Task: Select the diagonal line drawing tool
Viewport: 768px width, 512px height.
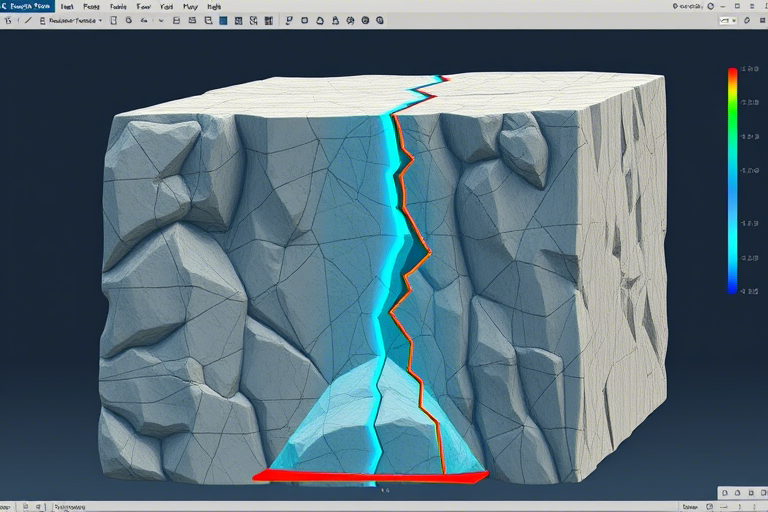Action: click(28, 21)
